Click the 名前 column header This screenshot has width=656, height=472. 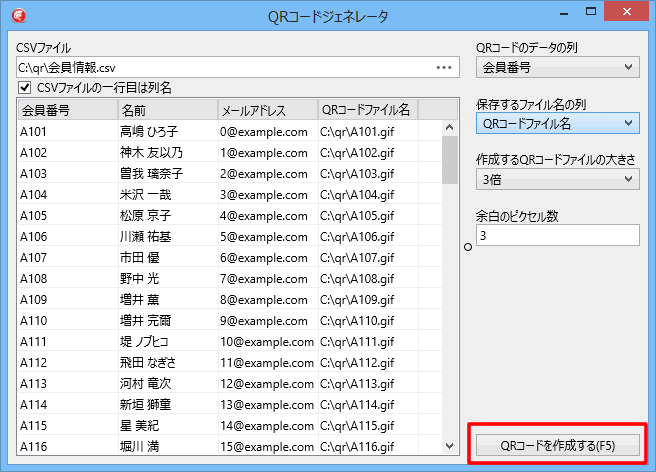165,110
